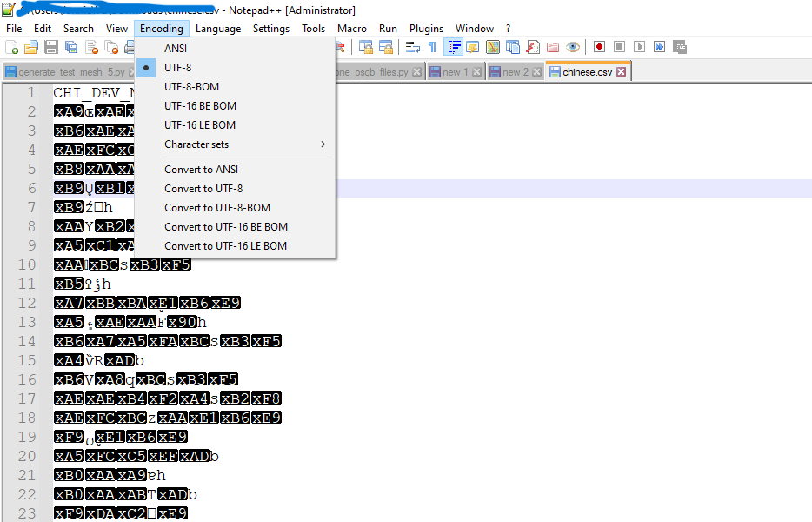Open the Settings menu

click(x=271, y=29)
